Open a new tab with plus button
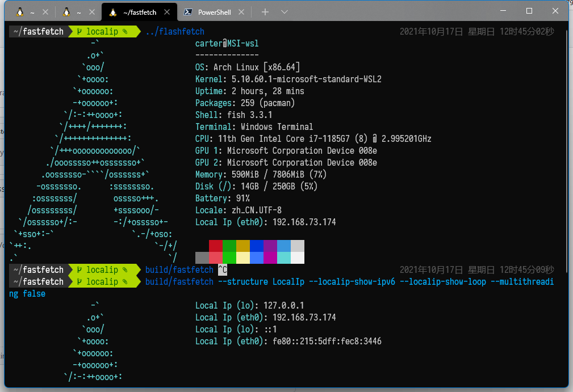 tap(265, 12)
